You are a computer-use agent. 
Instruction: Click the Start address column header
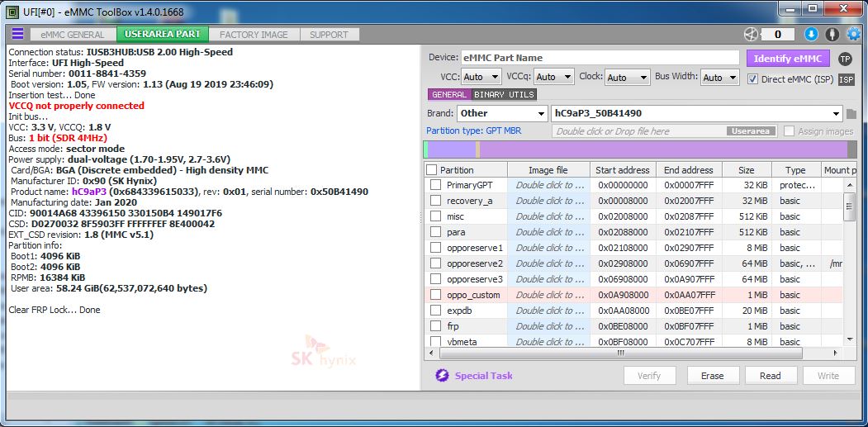tap(623, 170)
